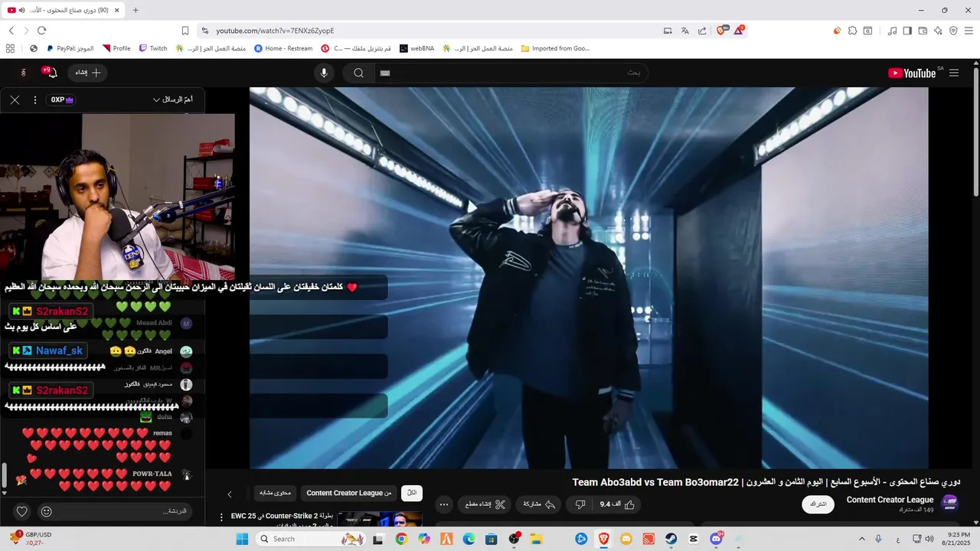Open Content Creator League channel avatar
Viewport: 980px width, 551px height.
pos(949,504)
